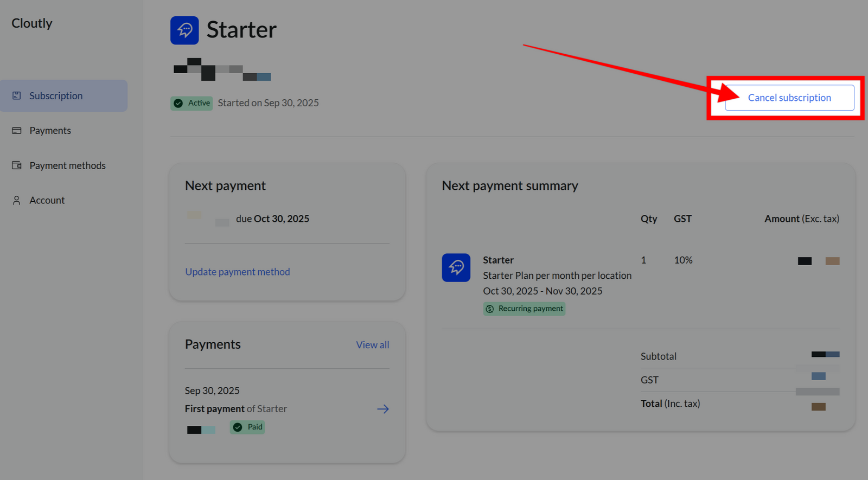
Task: Click the checkmark in the Paid badge
Action: click(238, 427)
